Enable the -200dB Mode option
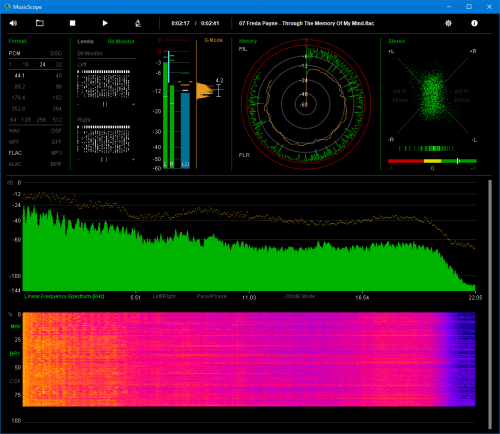The height and width of the screenshot is (434, 500). [299, 296]
